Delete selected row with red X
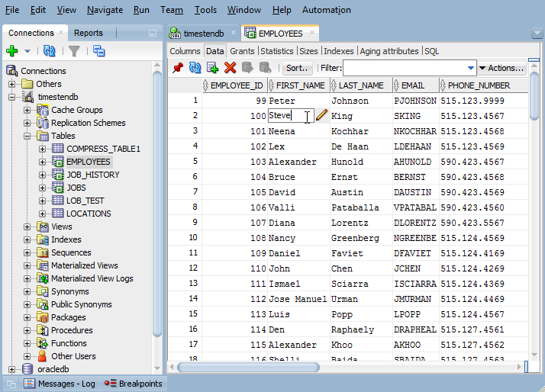Screen dimensions: 545x392 coord(230,67)
